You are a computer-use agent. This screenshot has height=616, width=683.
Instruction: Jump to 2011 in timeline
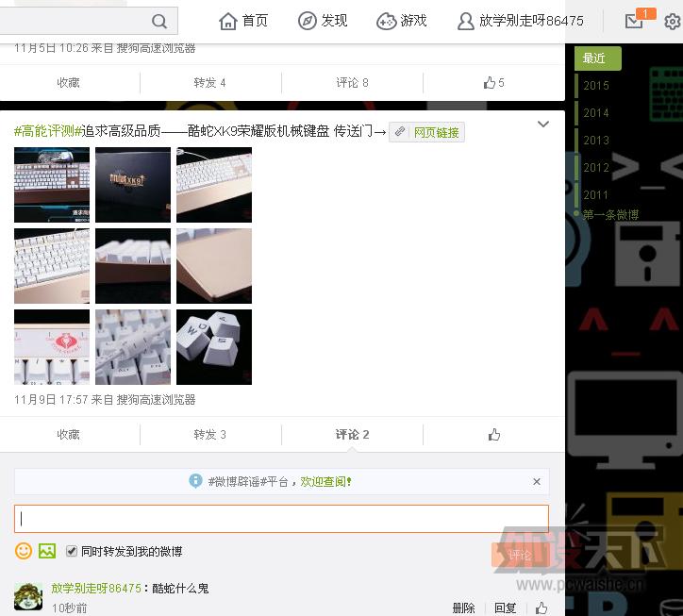click(x=595, y=194)
